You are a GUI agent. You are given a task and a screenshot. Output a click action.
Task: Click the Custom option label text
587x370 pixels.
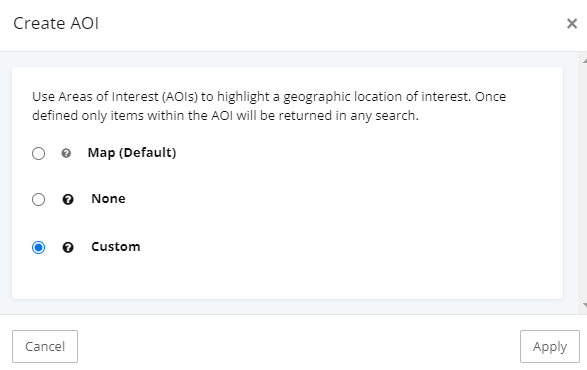click(116, 247)
